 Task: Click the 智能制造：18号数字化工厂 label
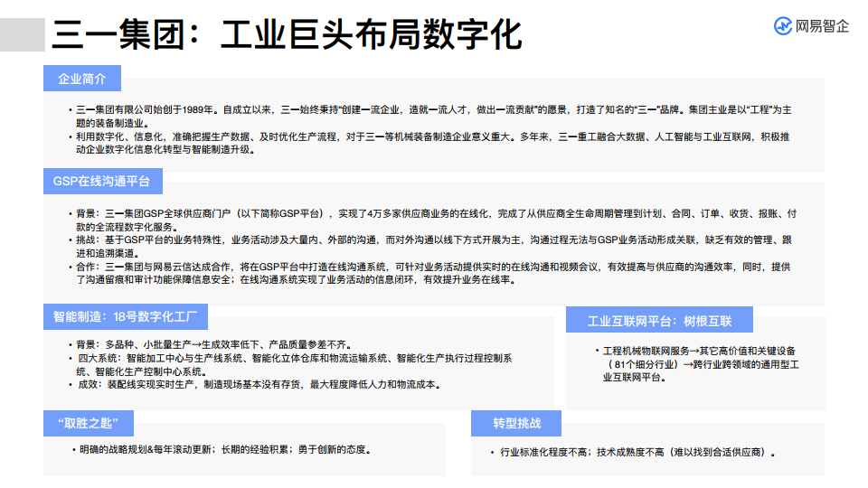126,316
